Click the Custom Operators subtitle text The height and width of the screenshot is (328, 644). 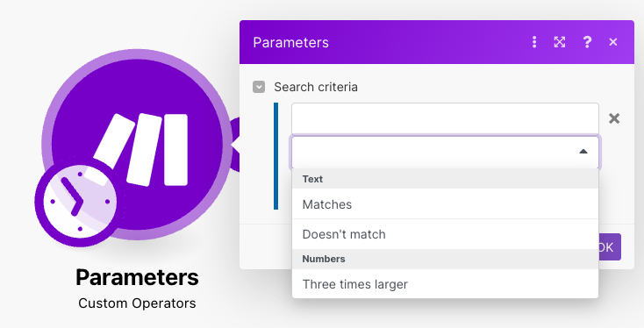point(137,303)
